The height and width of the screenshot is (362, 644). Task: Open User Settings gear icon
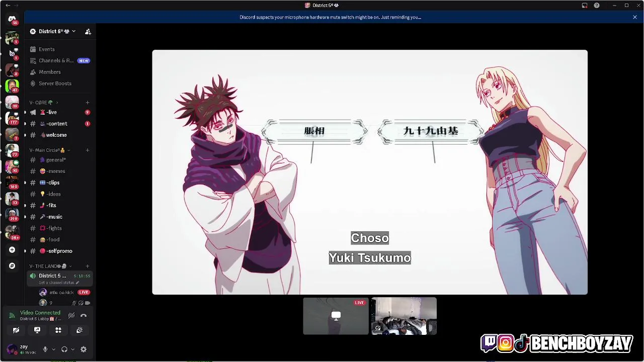pos(84,349)
